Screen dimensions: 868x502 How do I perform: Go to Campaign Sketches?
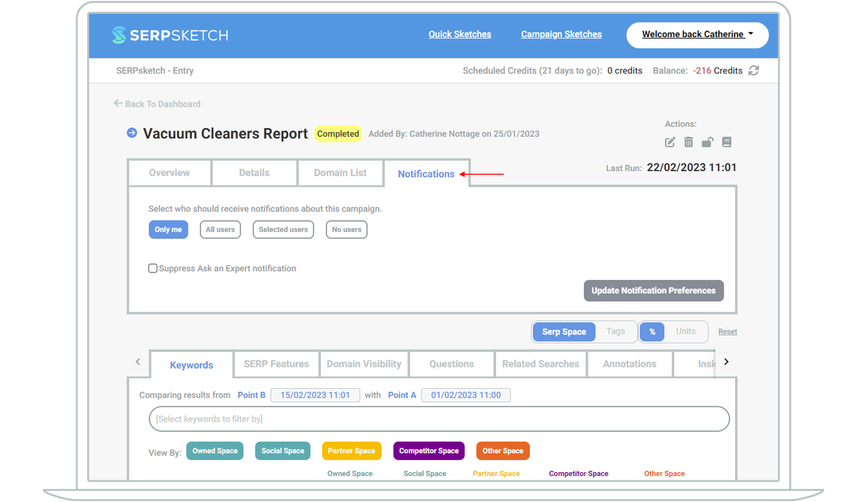pyautogui.click(x=561, y=34)
